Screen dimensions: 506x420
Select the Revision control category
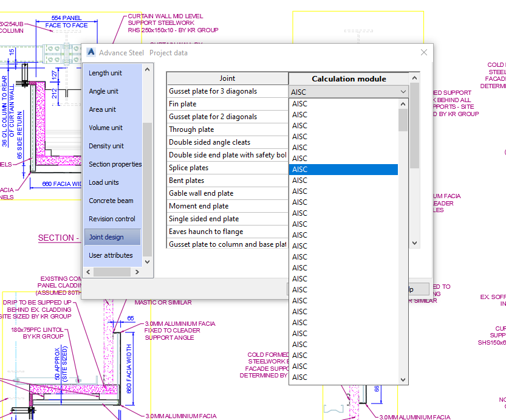[113, 219]
